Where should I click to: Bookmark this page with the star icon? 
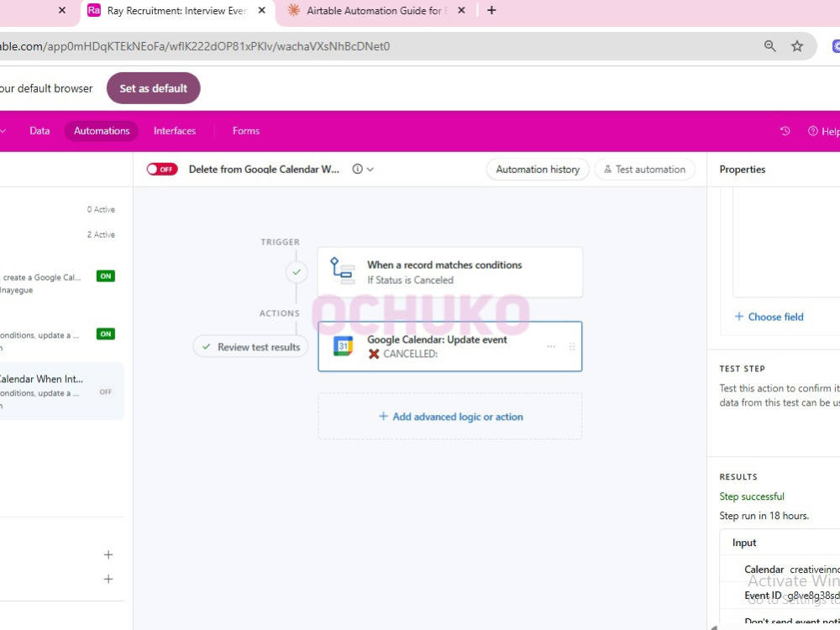point(797,46)
